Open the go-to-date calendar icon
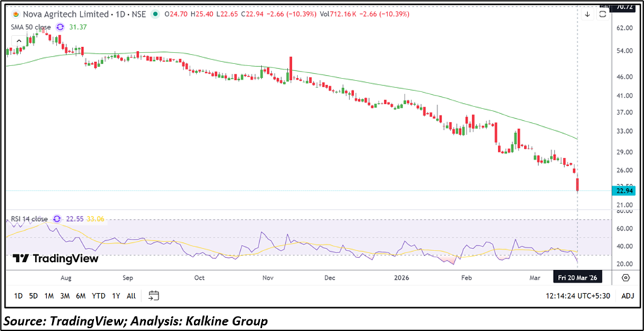644x331 pixels. click(x=153, y=296)
